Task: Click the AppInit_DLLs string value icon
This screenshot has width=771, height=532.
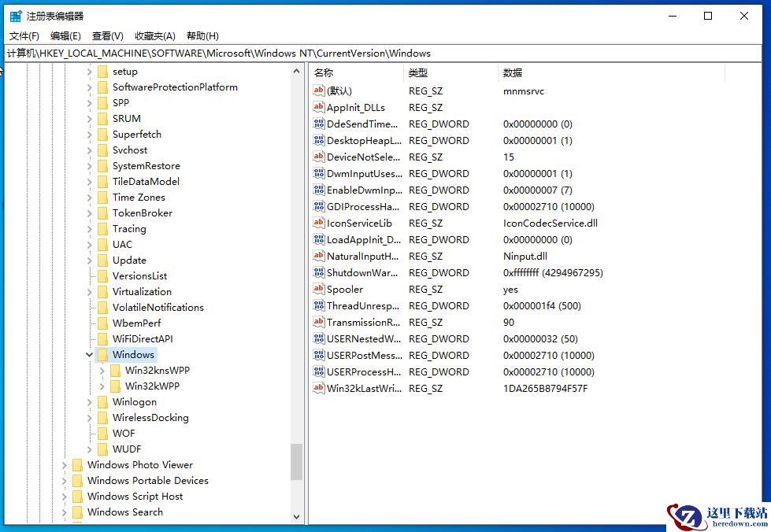Action: click(x=319, y=108)
